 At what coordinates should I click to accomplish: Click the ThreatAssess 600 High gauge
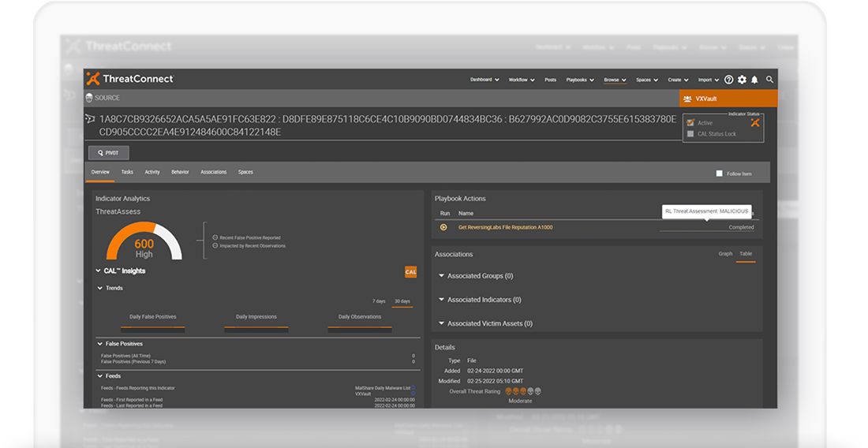pos(144,241)
